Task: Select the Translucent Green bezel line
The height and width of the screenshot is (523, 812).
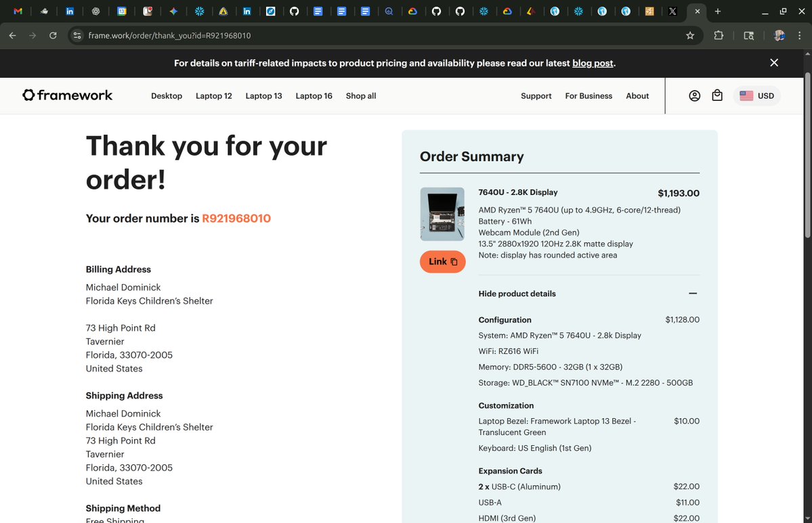Action: (557, 427)
